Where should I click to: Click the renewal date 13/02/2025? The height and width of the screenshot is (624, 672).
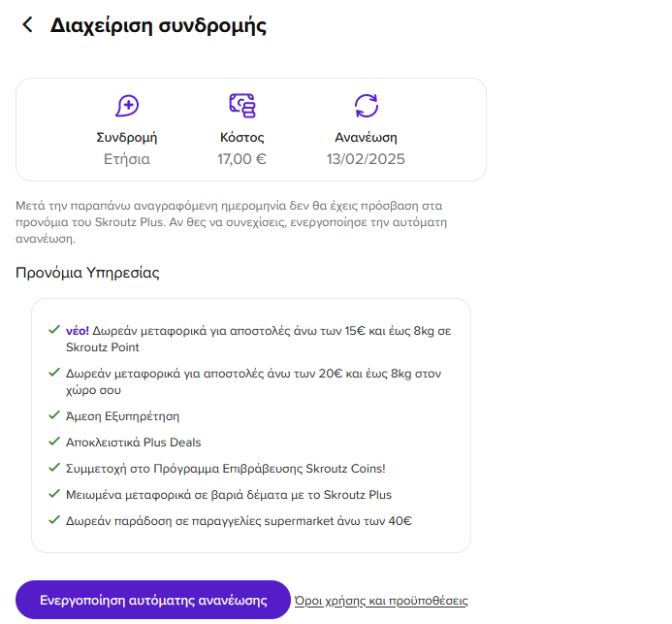click(366, 159)
